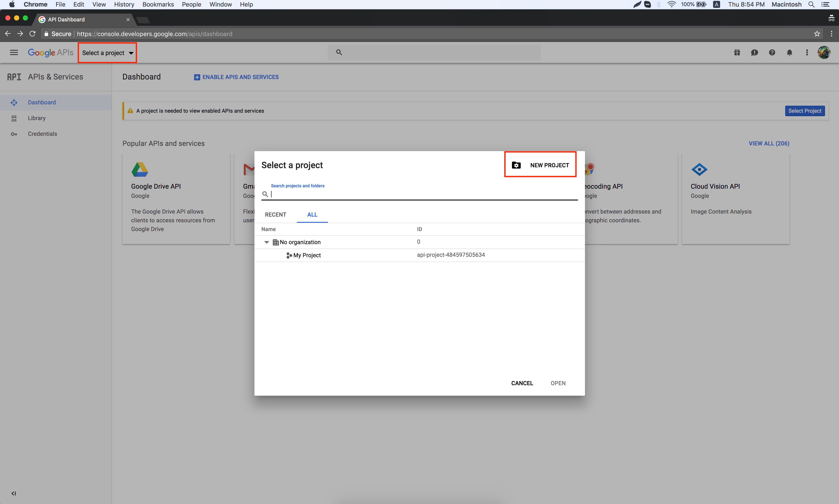Open the hamburger navigation menu

click(x=14, y=52)
